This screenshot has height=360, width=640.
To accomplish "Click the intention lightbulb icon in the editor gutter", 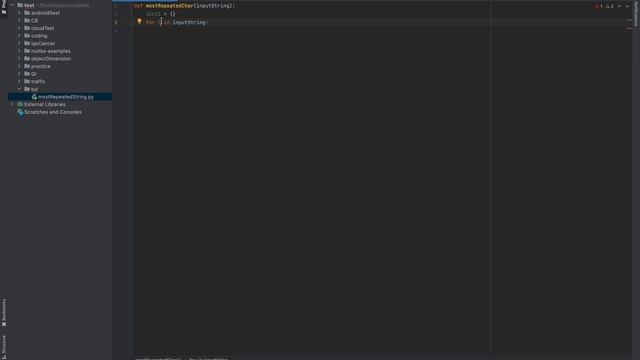I will click(139, 21).
